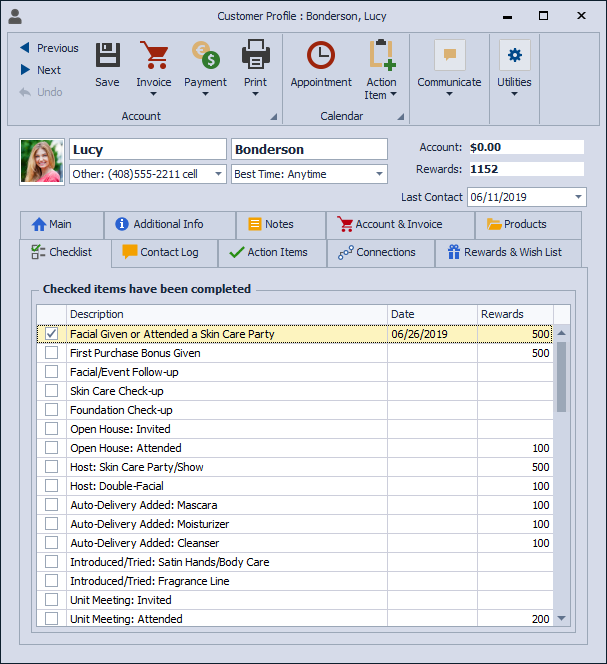Expand the Print dropdown arrow
607x664 pixels.
click(255, 94)
